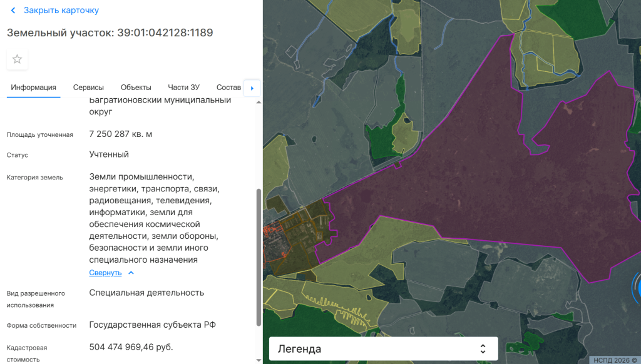Click the up-down chevrons in Легенда box
641x364 pixels.
[x=483, y=349]
